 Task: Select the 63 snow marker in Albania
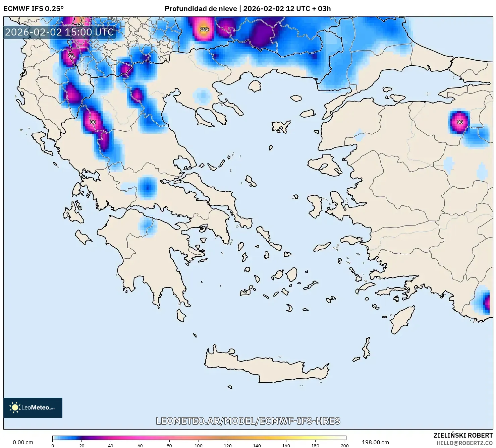click(71, 55)
